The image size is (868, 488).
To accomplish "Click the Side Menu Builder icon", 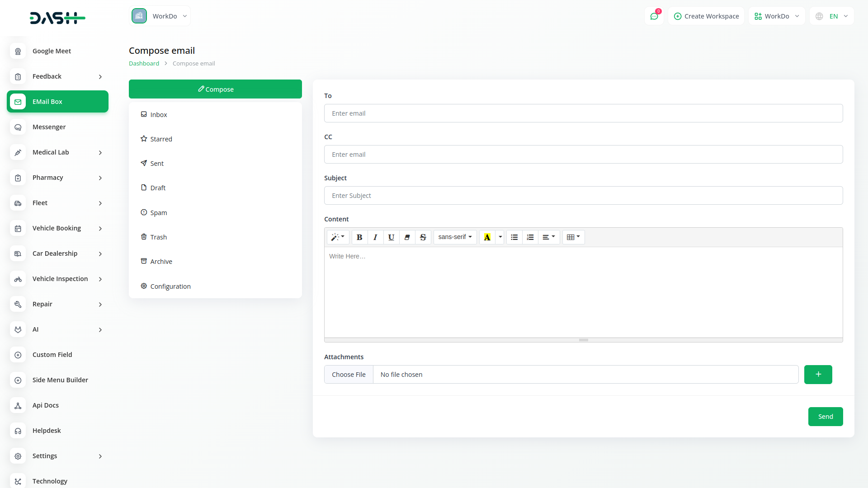I will point(18,380).
